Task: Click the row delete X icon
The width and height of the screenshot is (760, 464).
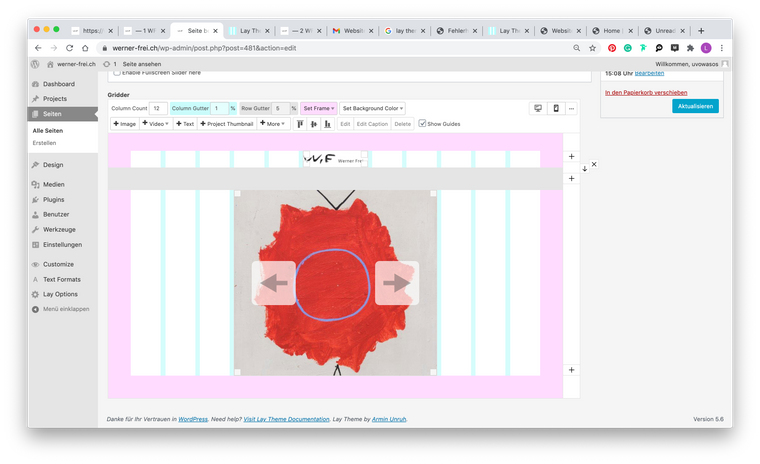Action: tap(594, 163)
